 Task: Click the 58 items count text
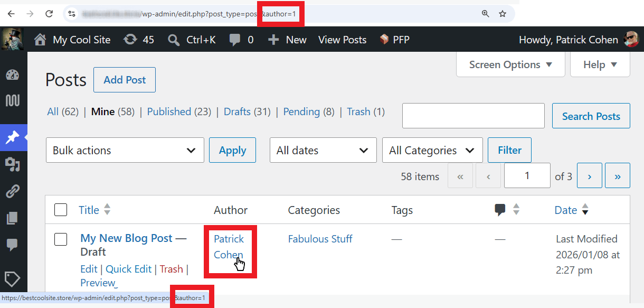point(420,176)
